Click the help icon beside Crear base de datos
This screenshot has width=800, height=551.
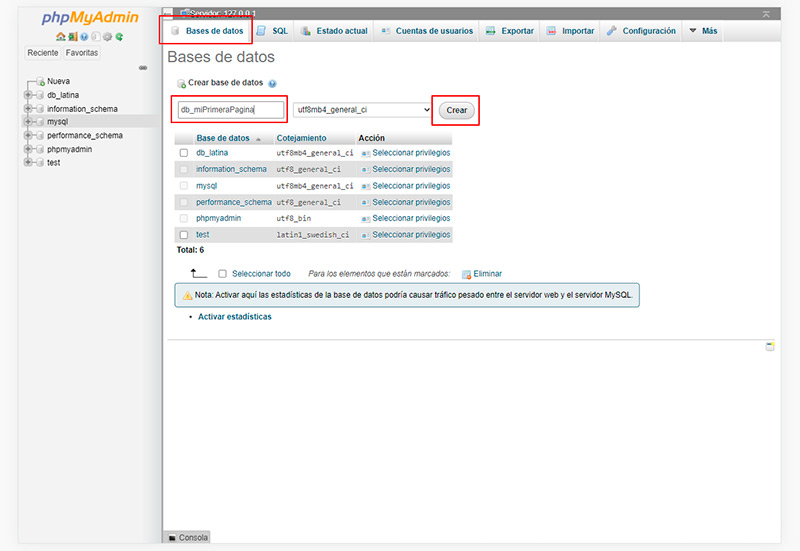pos(272,84)
